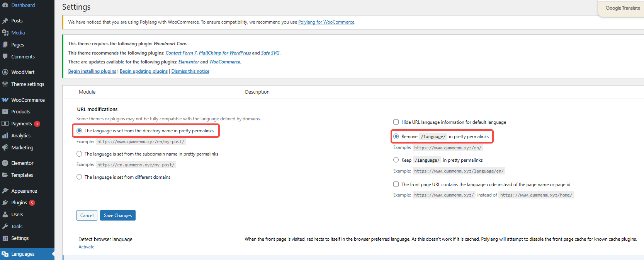
Task: Click the WooCommerce logo icon
Action: click(x=5, y=100)
